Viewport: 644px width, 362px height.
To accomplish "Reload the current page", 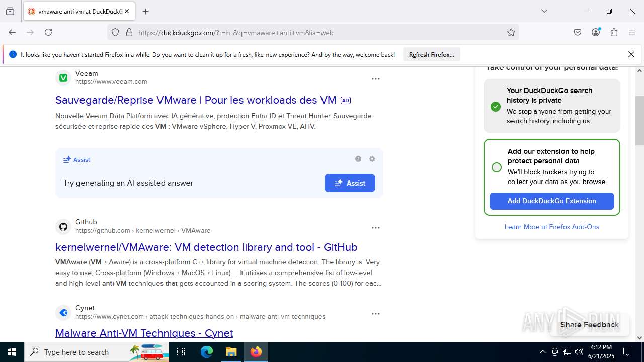I will tap(48, 32).
